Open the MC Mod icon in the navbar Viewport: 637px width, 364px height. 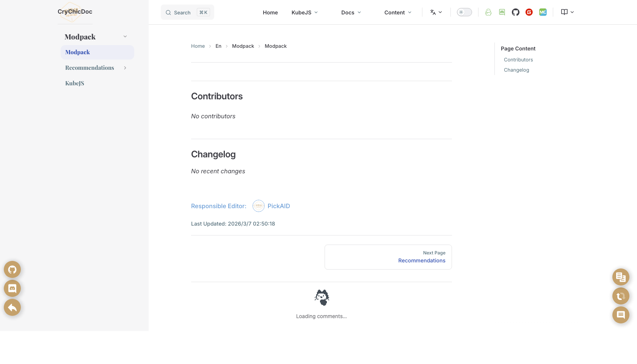point(543,12)
